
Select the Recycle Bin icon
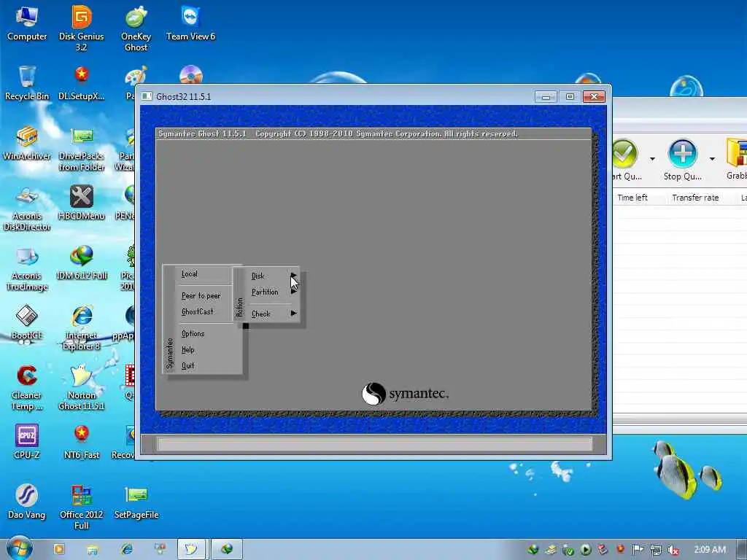(27, 83)
